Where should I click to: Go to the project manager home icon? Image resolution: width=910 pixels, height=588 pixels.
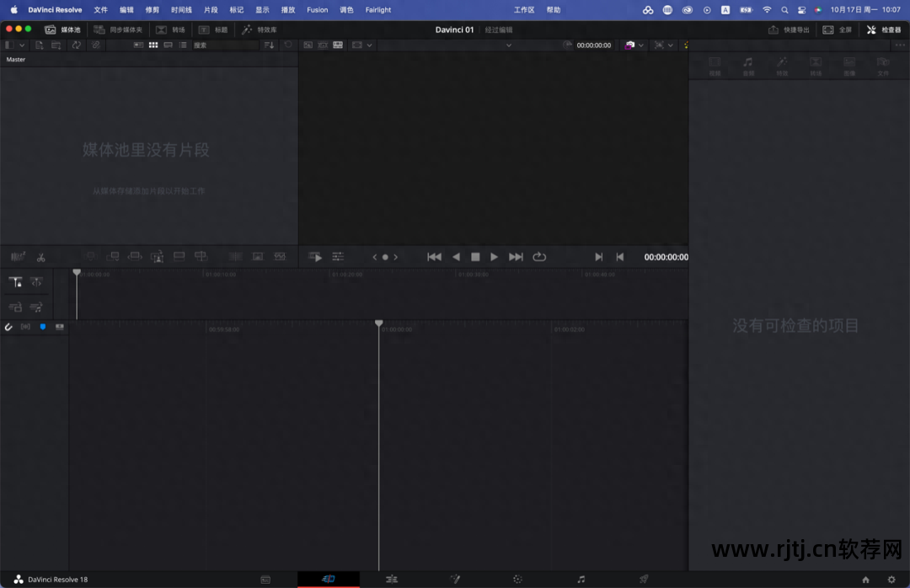coord(865,580)
